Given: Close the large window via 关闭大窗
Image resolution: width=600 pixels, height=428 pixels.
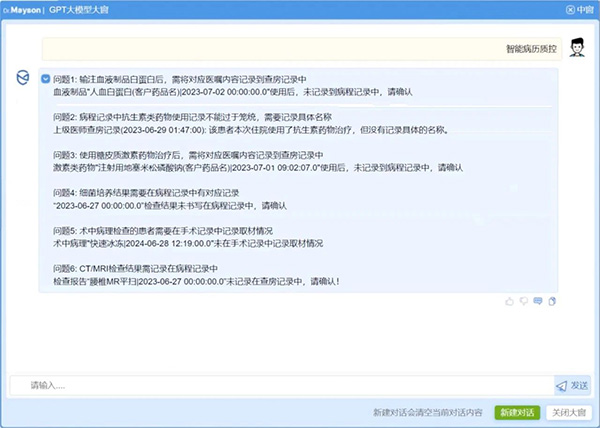Looking at the screenshot, I should point(570,412).
